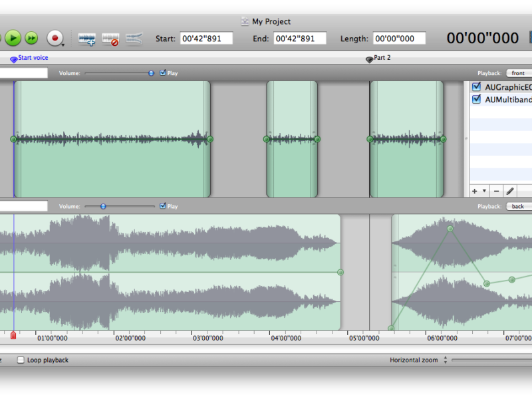Disable the AUMultiband effect checkbox
Screen dimensions: 532x399
(476, 100)
